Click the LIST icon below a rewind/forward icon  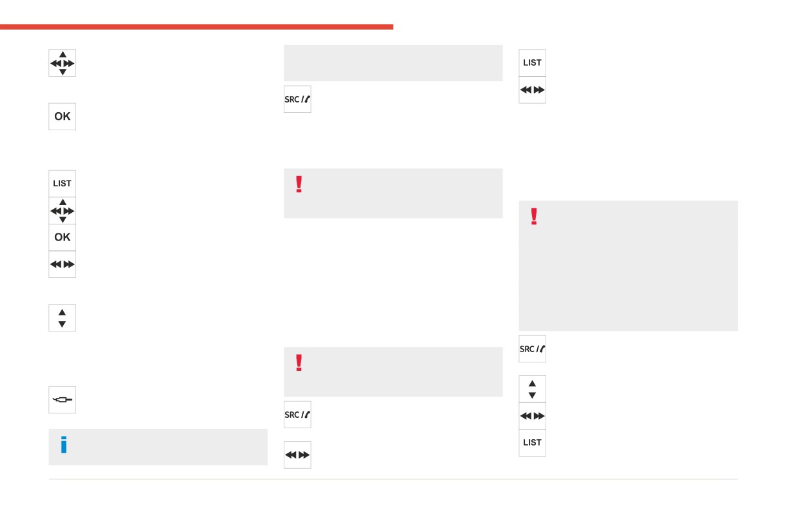pos(533,443)
